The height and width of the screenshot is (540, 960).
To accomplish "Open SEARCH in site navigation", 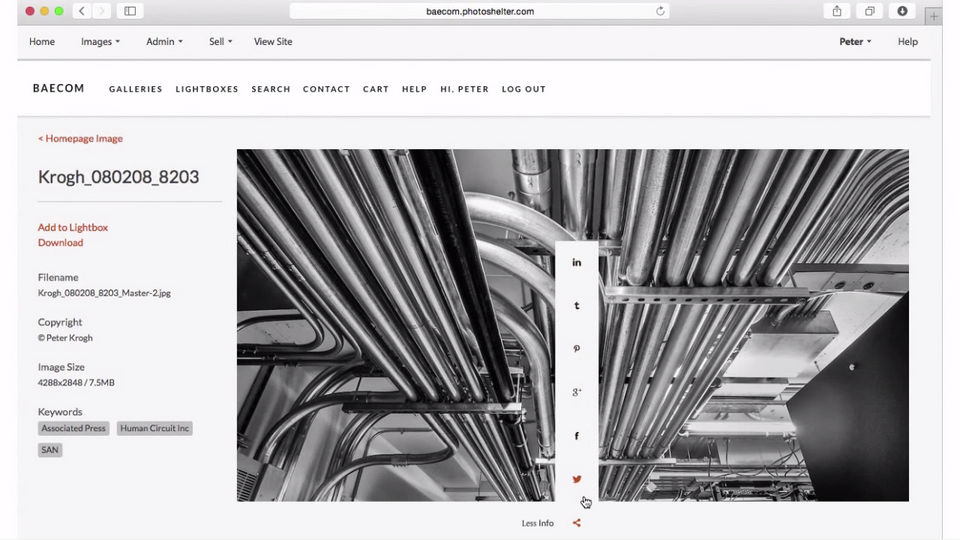I will click(271, 89).
